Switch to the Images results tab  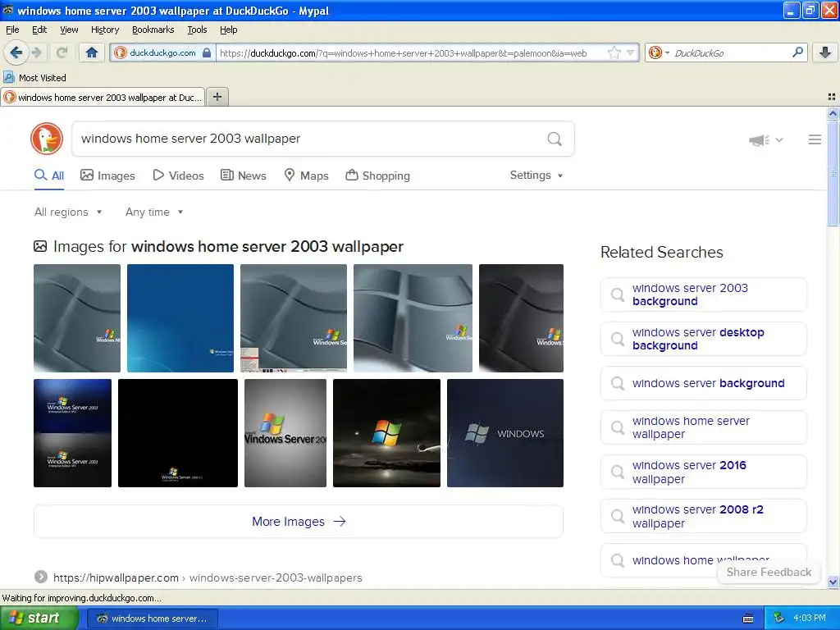pos(107,176)
